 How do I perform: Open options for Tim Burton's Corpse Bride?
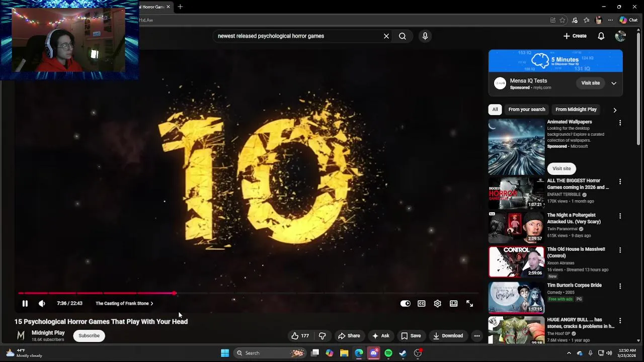point(620,286)
